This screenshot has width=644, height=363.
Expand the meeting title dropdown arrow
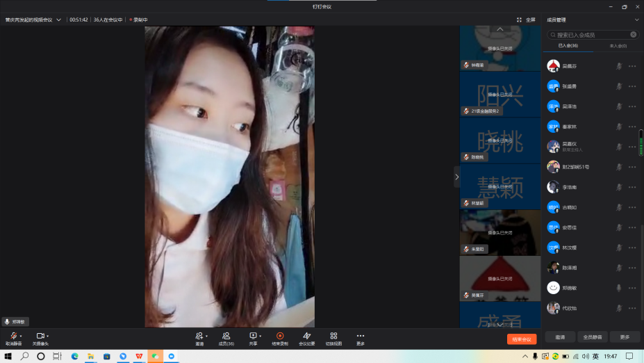(x=58, y=20)
